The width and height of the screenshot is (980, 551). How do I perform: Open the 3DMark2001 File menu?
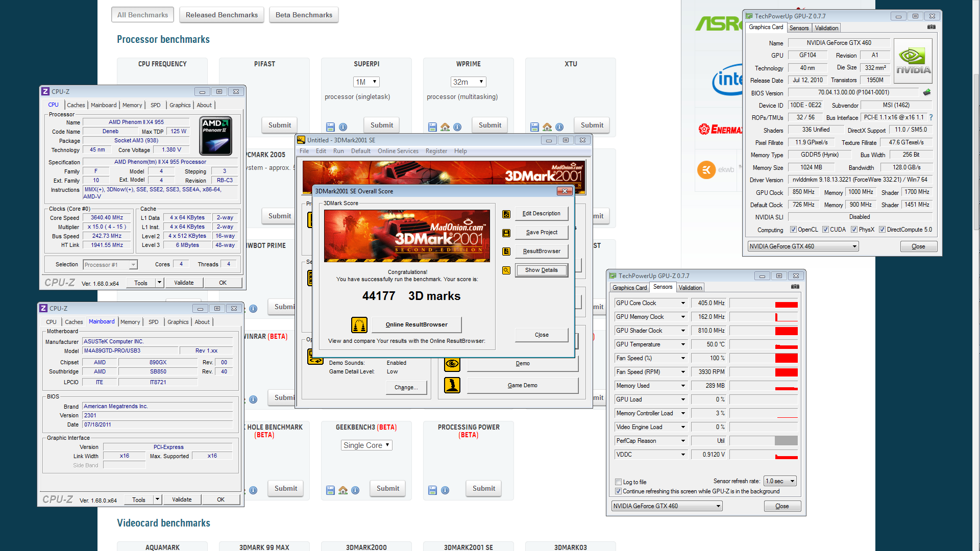click(304, 151)
